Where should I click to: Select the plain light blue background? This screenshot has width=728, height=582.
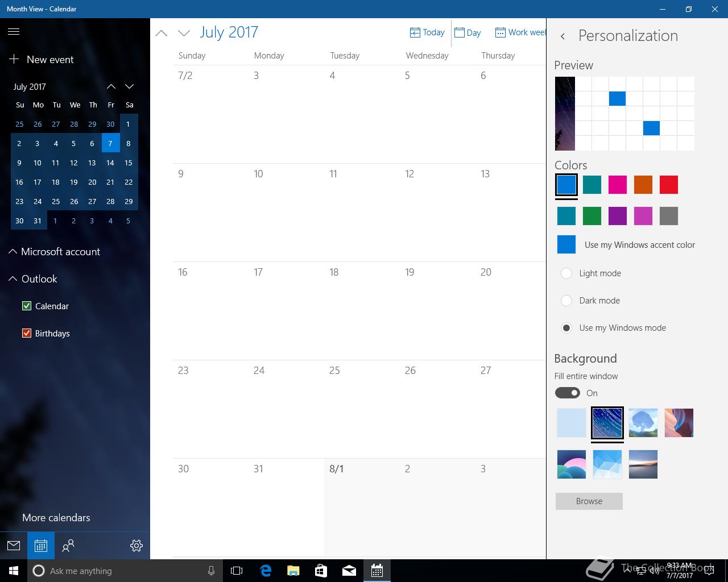(572, 423)
